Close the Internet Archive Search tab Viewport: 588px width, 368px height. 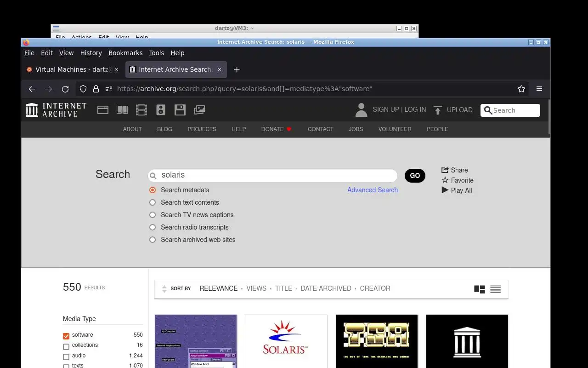220,69
